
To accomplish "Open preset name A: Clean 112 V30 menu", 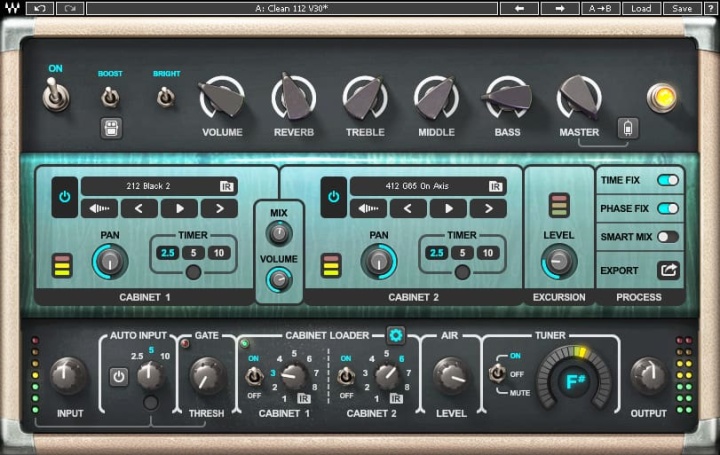I will (x=292, y=8).
